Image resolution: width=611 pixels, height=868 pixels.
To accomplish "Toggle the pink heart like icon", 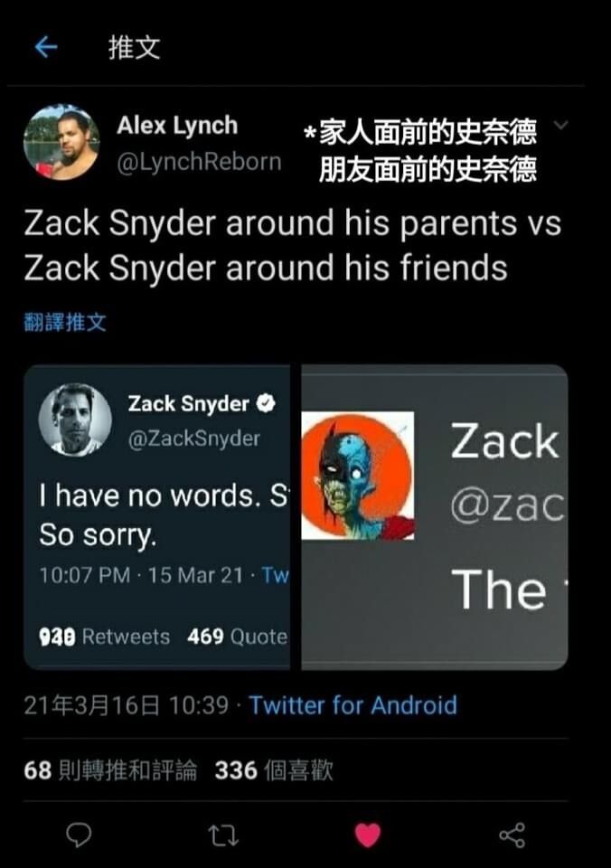I will 368,835.
